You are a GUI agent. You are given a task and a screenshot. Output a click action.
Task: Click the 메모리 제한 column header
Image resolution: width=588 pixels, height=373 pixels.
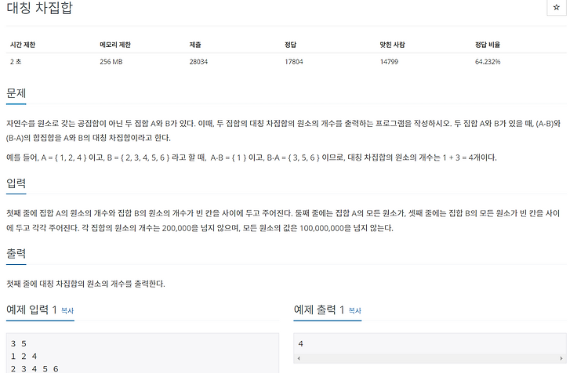[x=115, y=45]
